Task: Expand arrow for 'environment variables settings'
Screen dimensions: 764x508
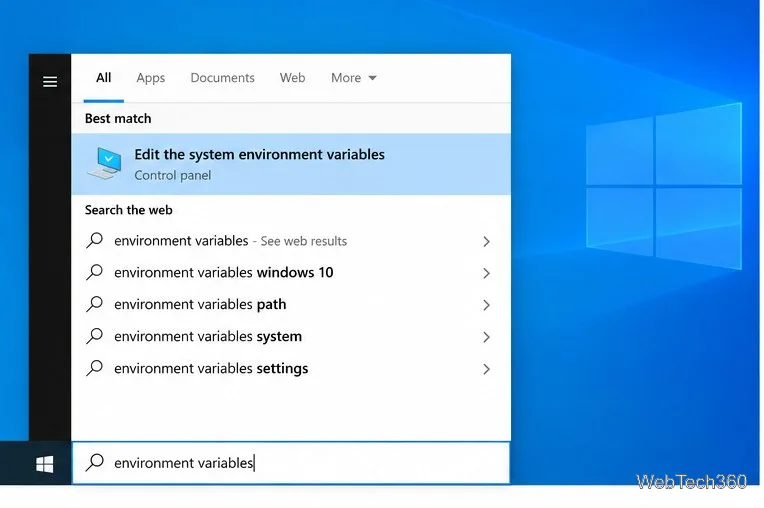Action: [x=486, y=369]
